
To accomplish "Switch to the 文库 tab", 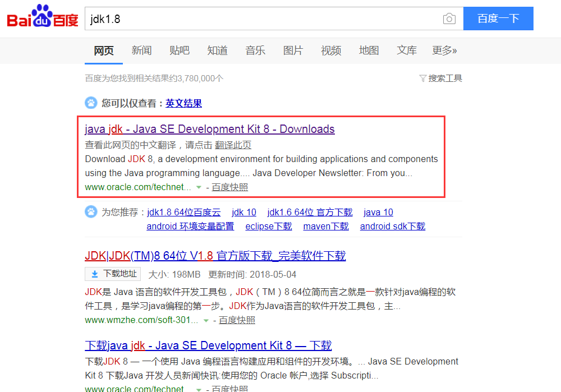I will click(407, 50).
